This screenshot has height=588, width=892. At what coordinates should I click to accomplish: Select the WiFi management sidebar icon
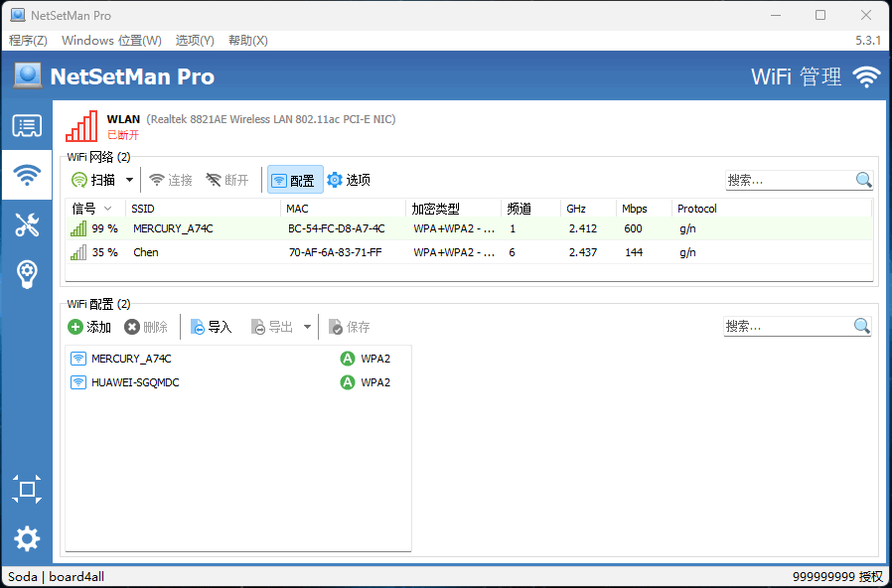pyautogui.click(x=27, y=175)
